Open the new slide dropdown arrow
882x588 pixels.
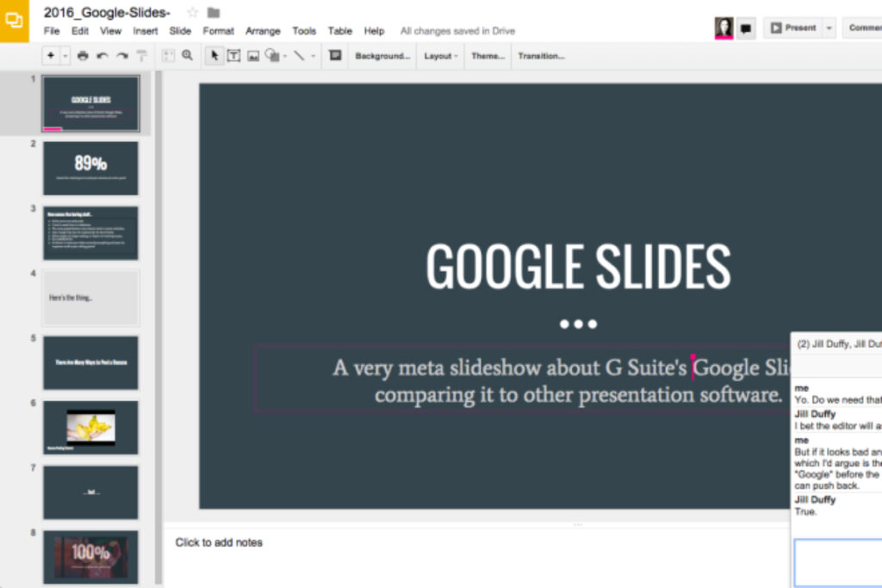click(x=64, y=55)
